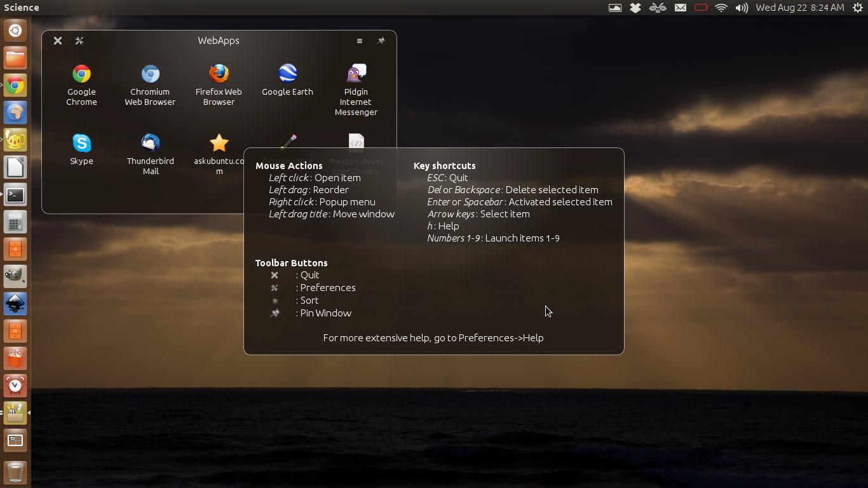This screenshot has width=868, height=488.
Task: Open the mail envelope messaging menu
Action: [681, 8]
